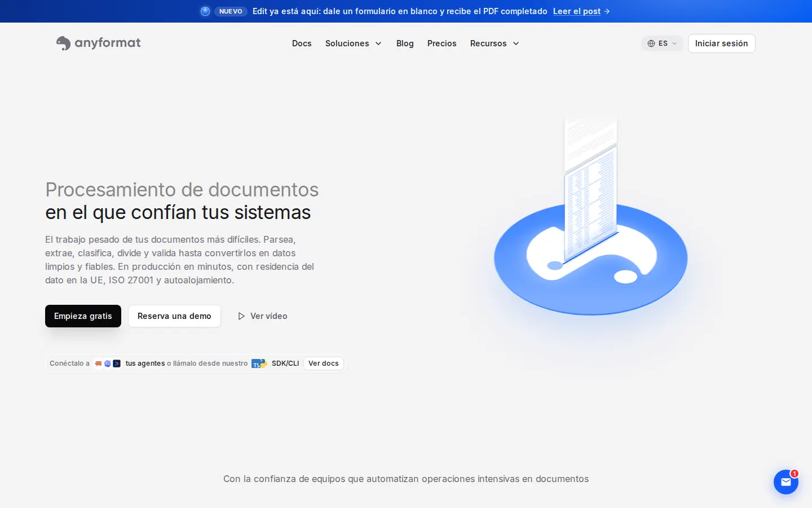Click the 'Procesamiento de documentos' heading

182,190
